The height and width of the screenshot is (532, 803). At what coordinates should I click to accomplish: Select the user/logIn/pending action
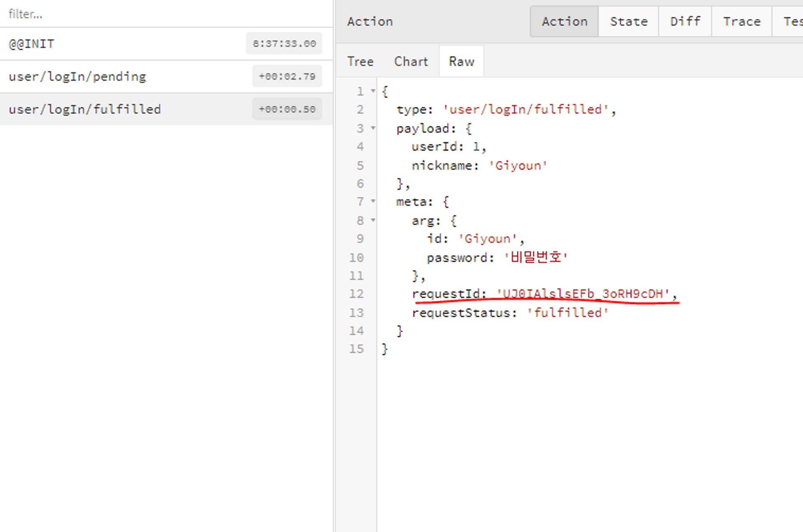coord(77,77)
